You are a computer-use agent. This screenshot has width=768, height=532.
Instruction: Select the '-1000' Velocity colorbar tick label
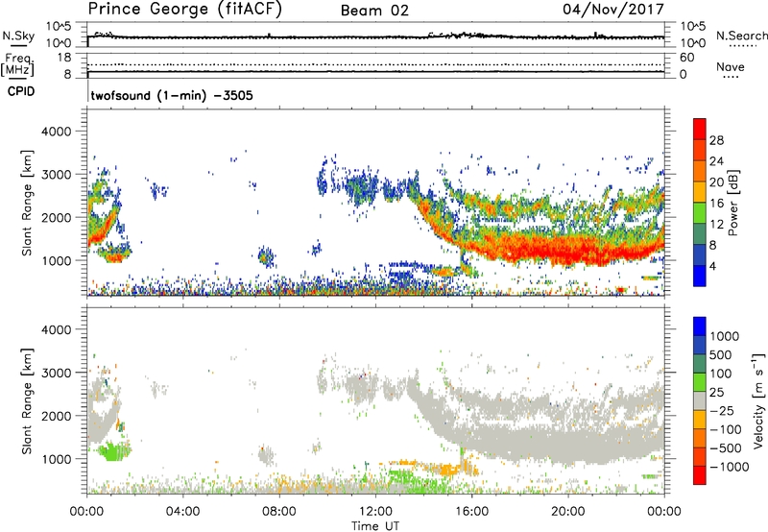[730, 467]
